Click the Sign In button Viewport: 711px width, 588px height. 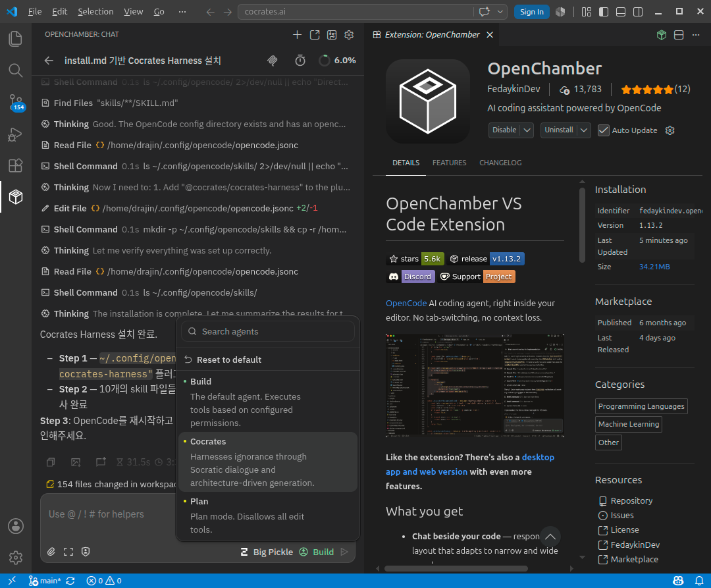pos(531,12)
